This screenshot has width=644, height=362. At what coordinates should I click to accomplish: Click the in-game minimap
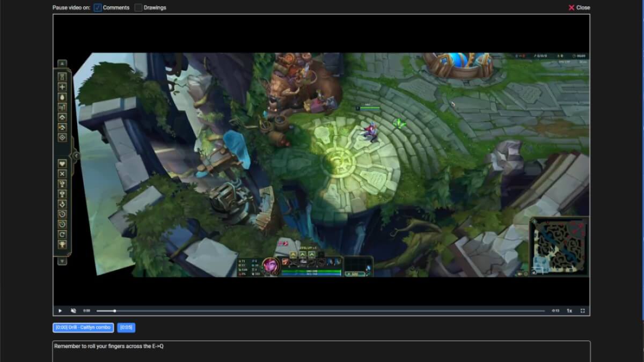click(x=558, y=246)
